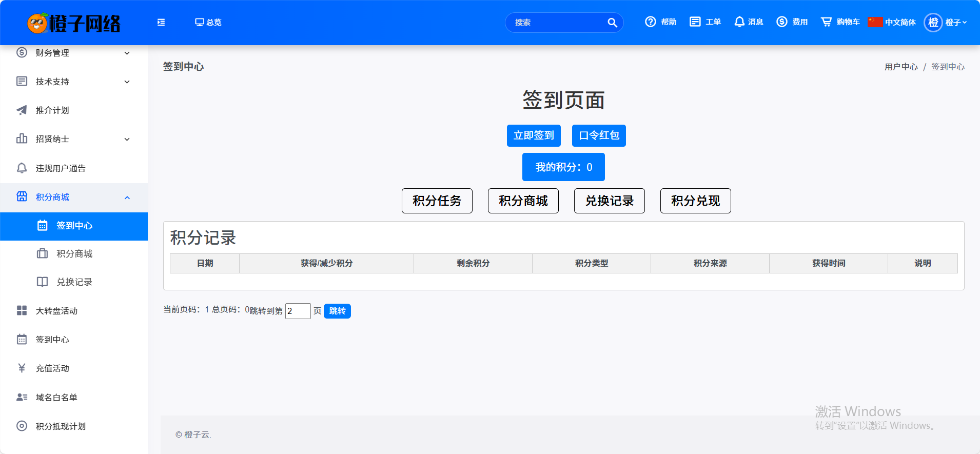Click the 获得/减少积分 column header

point(326,263)
